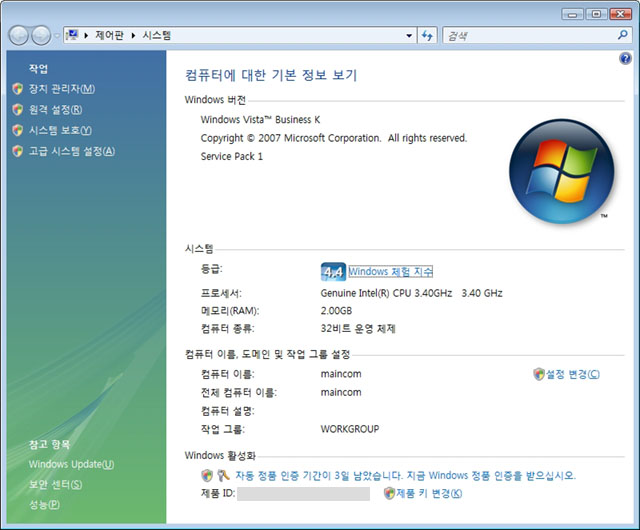Click 제품 키 변경(K) link

click(429, 494)
